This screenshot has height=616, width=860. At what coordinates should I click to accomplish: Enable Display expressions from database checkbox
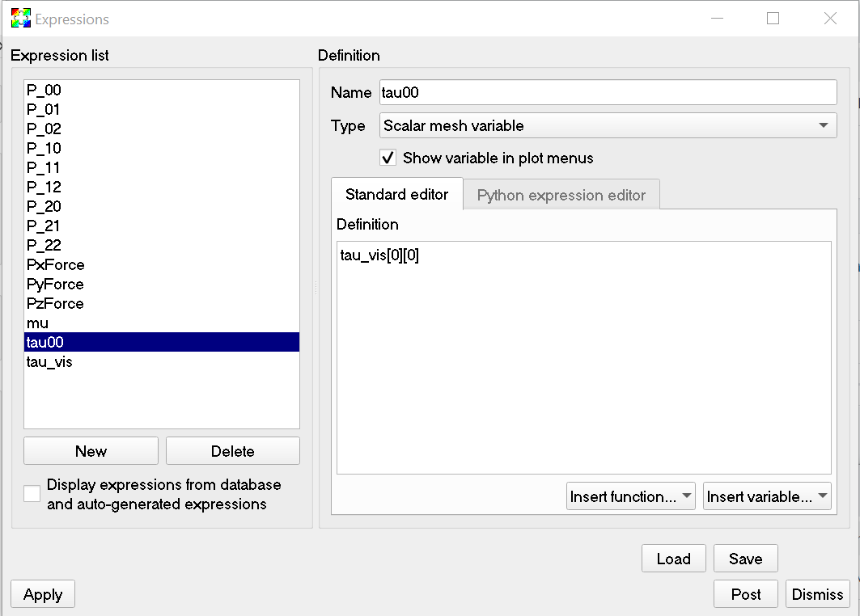pyautogui.click(x=32, y=493)
